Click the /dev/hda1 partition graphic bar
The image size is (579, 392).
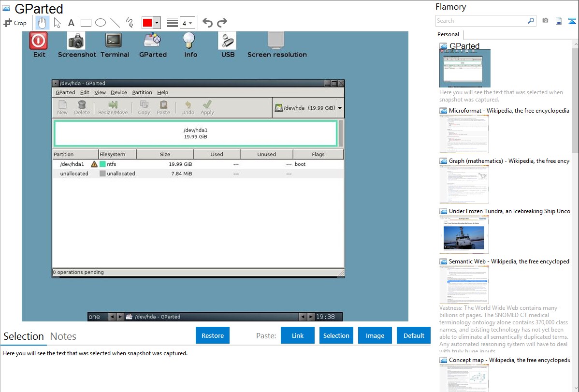pyautogui.click(x=196, y=133)
